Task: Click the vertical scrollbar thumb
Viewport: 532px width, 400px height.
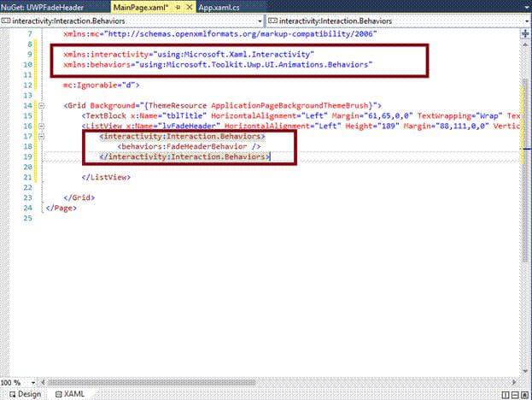Action: [x=525, y=170]
